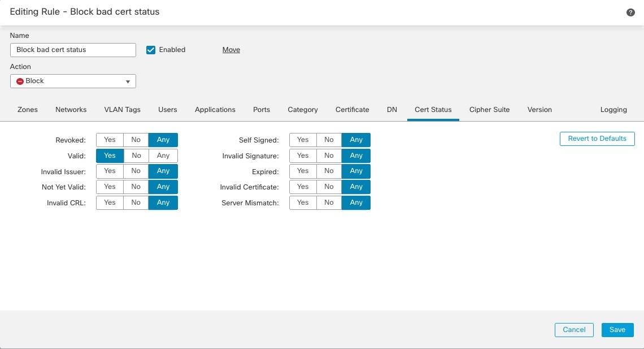Switch to the DN tab
Viewport: 644px width, 349px height.
click(392, 110)
